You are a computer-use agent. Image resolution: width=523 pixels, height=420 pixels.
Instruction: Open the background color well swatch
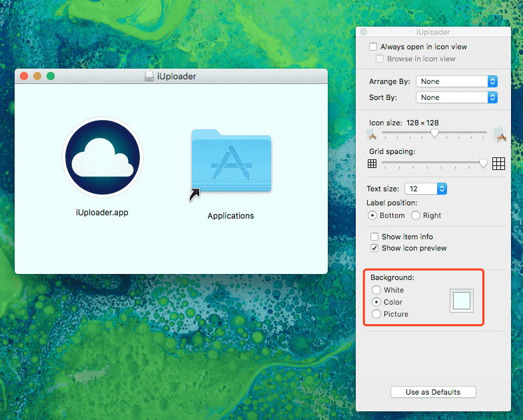(x=462, y=301)
